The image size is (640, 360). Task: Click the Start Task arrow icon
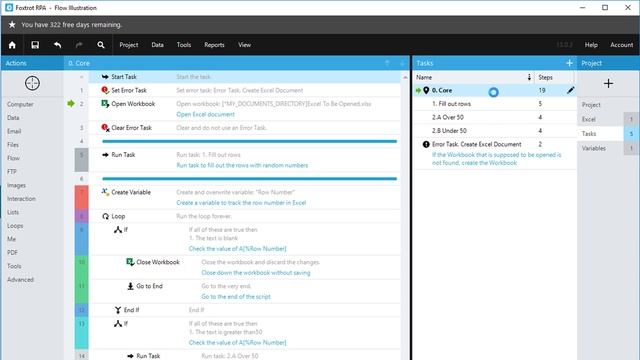[105, 77]
